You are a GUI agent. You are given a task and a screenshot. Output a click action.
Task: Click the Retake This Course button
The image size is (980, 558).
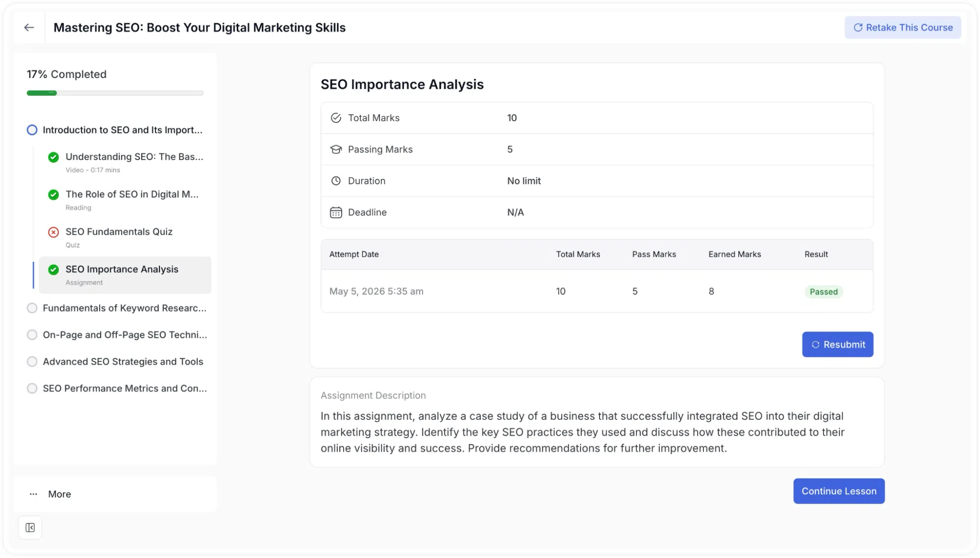click(x=903, y=27)
